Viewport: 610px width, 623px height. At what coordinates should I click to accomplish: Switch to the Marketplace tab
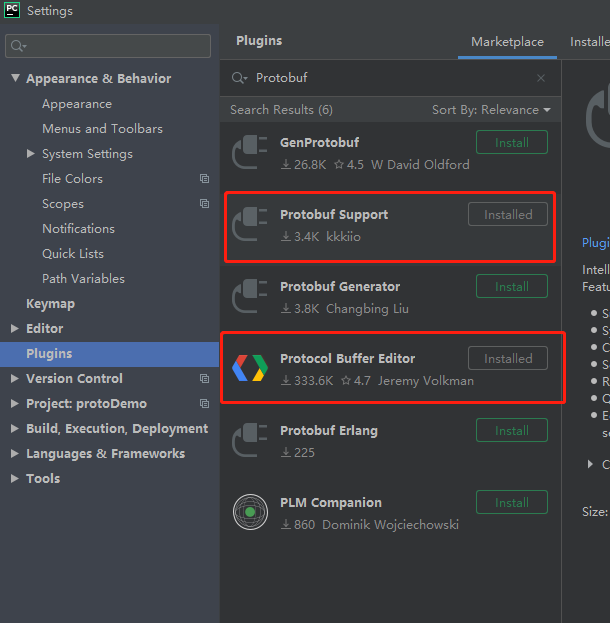tap(507, 42)
